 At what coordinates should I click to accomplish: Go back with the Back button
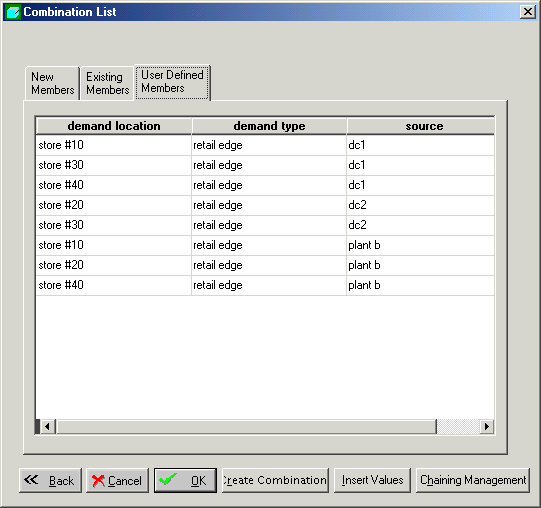50,480
